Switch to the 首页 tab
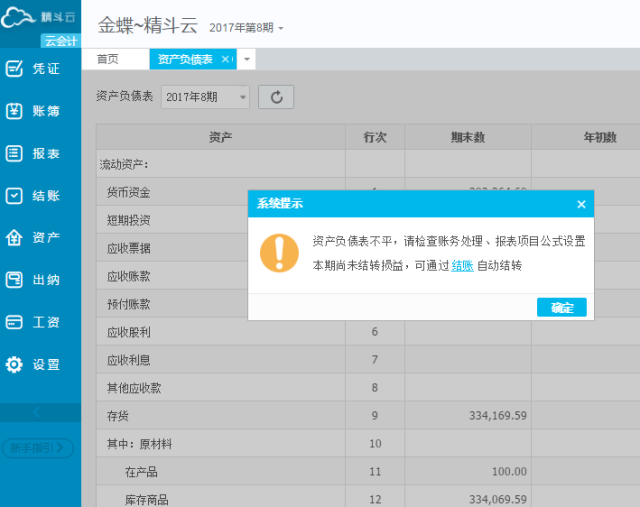640x507 pixels. point(108,60)
